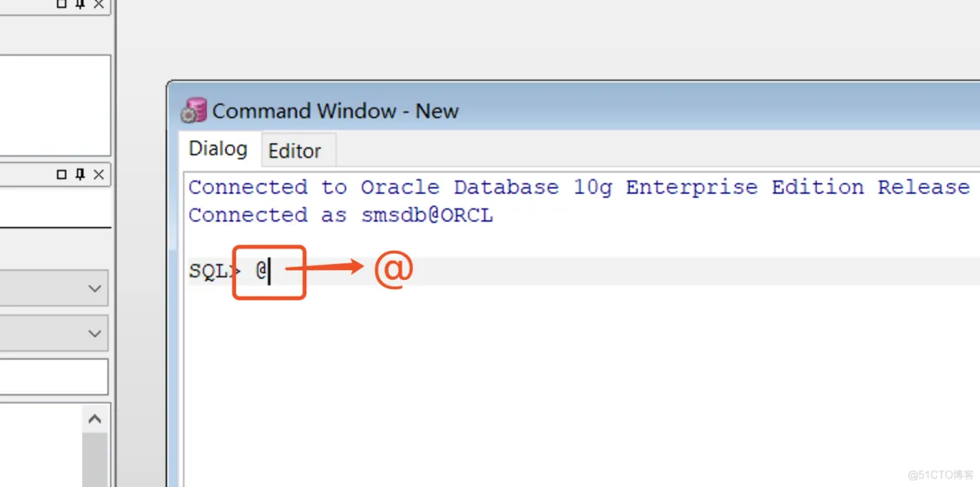
Task: Expand the second dropdown in left panel
Action: (x=94, y=334)
